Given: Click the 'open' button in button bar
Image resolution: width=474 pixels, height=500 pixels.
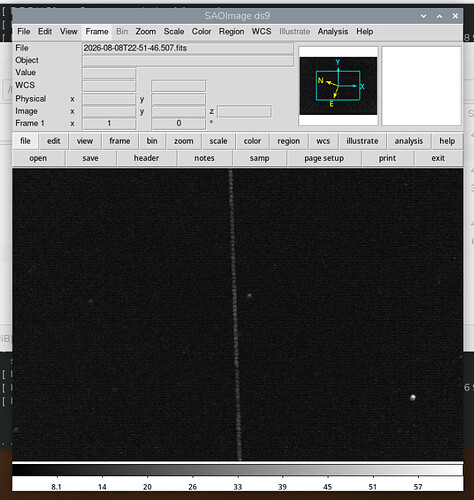Looking at the screenshot, I should 38,158.
